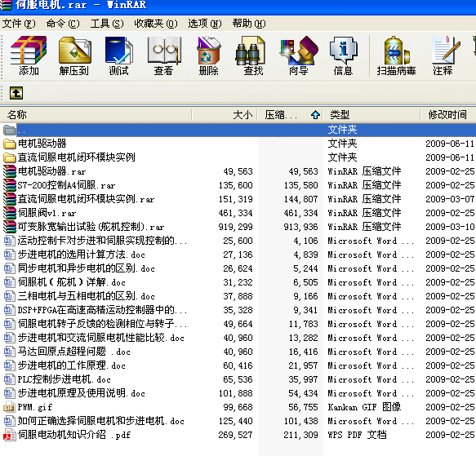Click packed size value 211,309
Image resolution: width=476 pixels, height=456 pixels.
(x=300, y=435)
